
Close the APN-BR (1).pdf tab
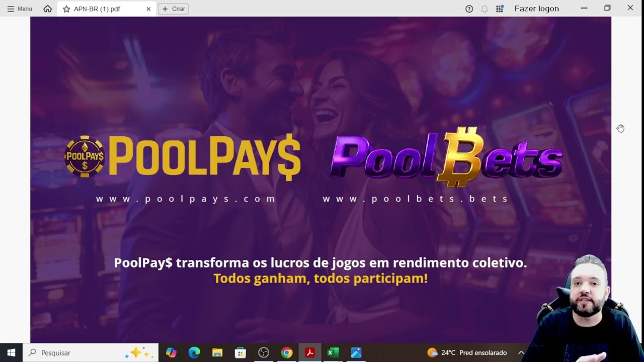[148, 9]
